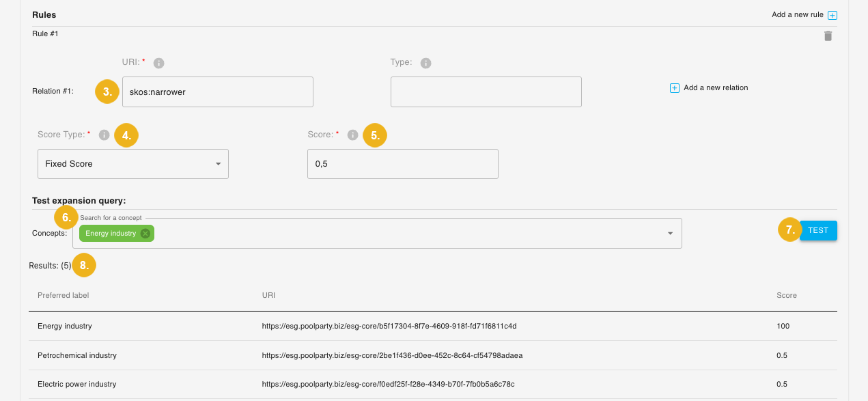Click the plus icon beside Add a new rule
The height and width of the screenshot is (401, 868).
pyautogui.click(x=832, y=15)
